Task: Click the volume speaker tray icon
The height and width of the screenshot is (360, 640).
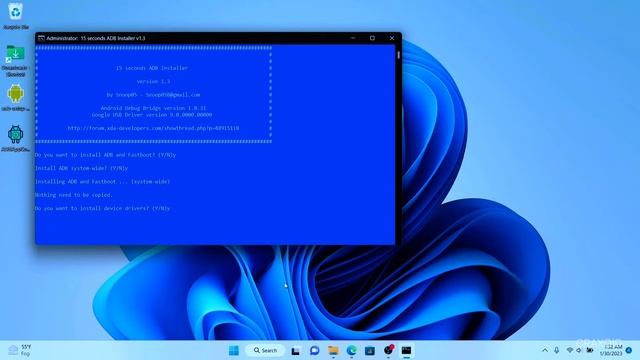Action: point(579,350)
